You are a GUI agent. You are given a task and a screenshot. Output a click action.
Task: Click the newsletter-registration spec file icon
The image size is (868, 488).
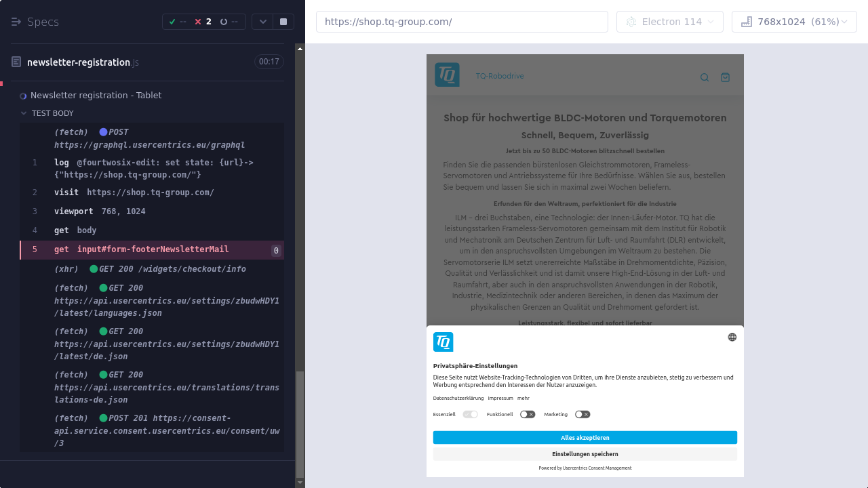pyautogui.click(x=16, y=62)
